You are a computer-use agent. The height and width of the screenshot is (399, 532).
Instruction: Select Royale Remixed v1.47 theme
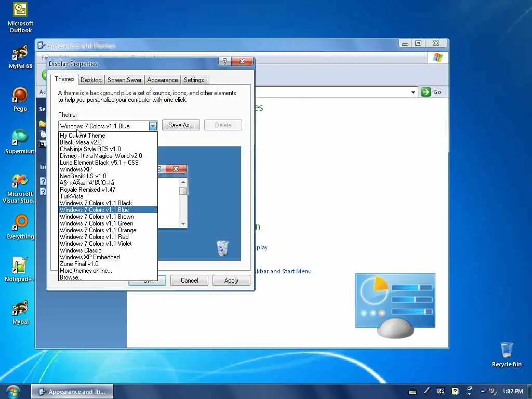[x=108, y=190]
